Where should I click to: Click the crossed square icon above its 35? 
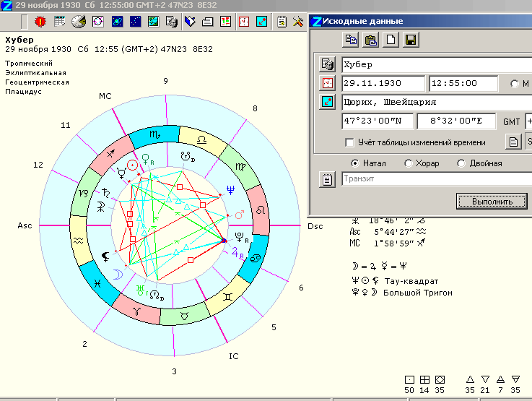pyautogui.click(x=440, y=379)
